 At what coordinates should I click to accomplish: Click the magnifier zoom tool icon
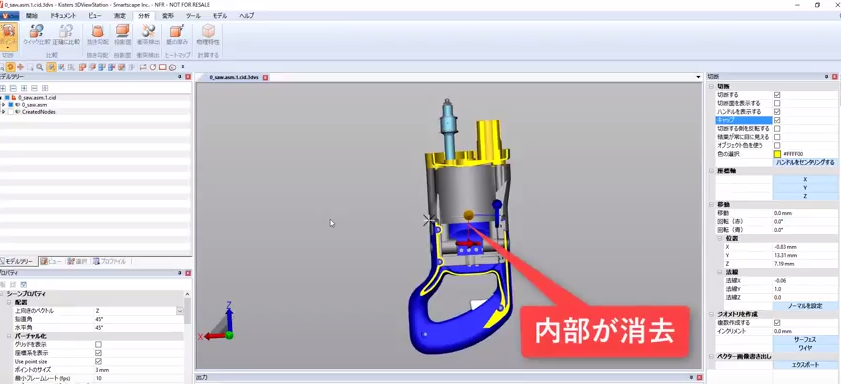click(x=40, y=67)
